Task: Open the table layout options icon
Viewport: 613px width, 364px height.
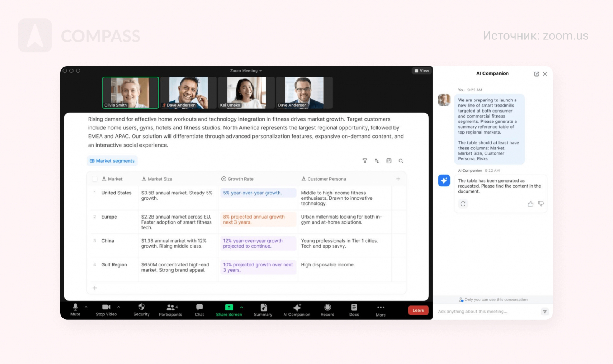Action: point(389,161)
